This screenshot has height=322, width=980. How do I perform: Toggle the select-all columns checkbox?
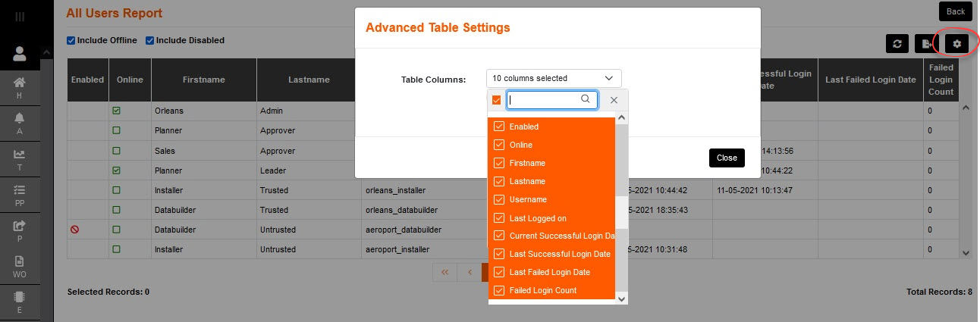[496, 100]
